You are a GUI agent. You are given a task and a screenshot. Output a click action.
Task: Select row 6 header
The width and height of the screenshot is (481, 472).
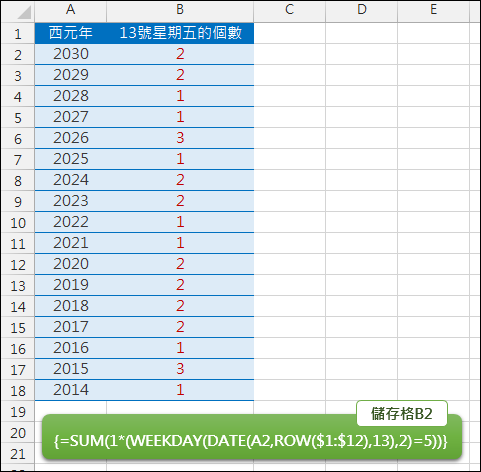18,139
